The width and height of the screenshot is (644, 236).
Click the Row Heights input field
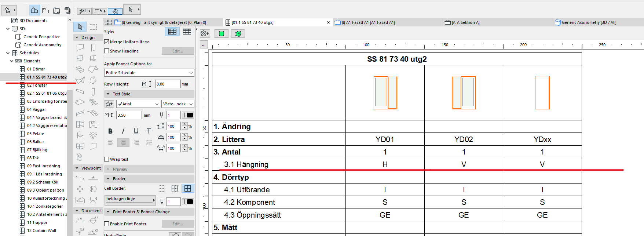pyautogui.click(x=167, y=84)
